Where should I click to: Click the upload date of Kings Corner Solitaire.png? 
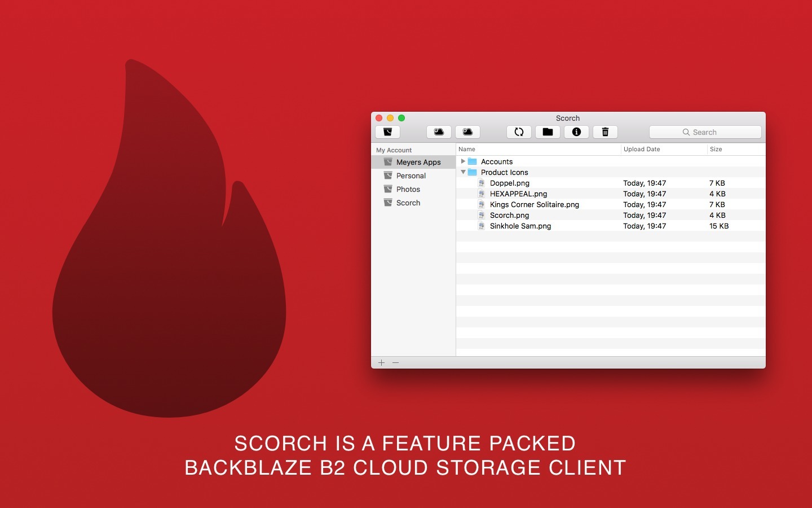click(x=645, y=204)
